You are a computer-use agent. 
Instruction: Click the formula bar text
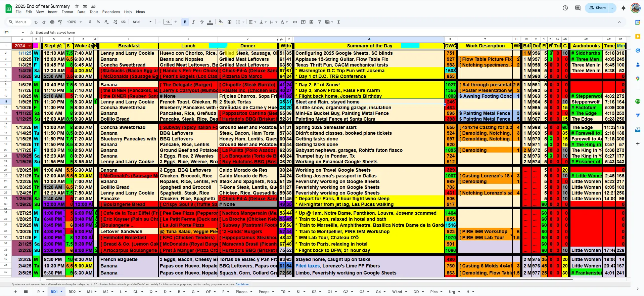(55, 33)
